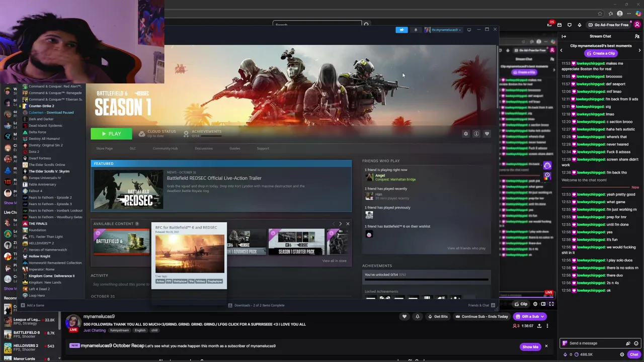Open the Support tab
The image size is (644, 362).
click(x=263, y=148)
